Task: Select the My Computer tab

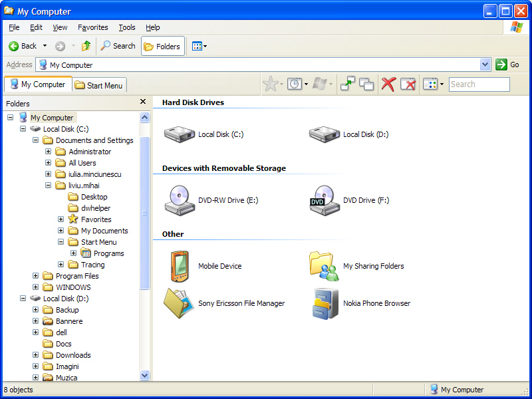Action: (38, 84)
